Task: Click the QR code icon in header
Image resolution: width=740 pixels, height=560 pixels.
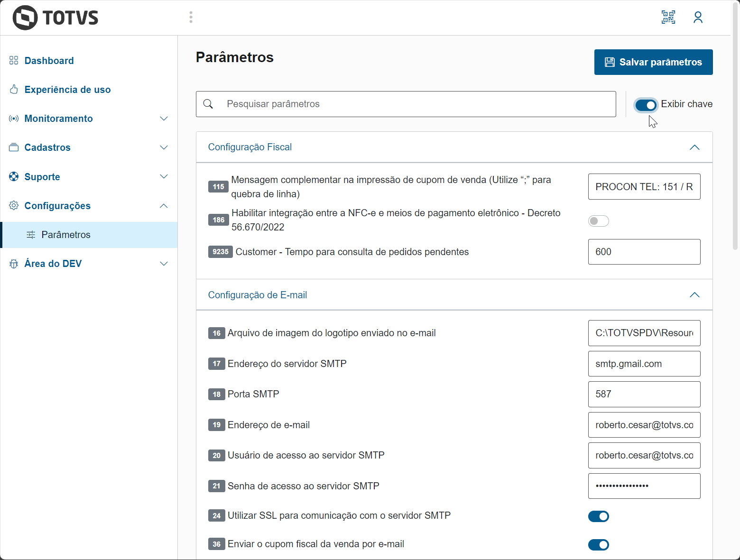Action: (x=668, y=18)
